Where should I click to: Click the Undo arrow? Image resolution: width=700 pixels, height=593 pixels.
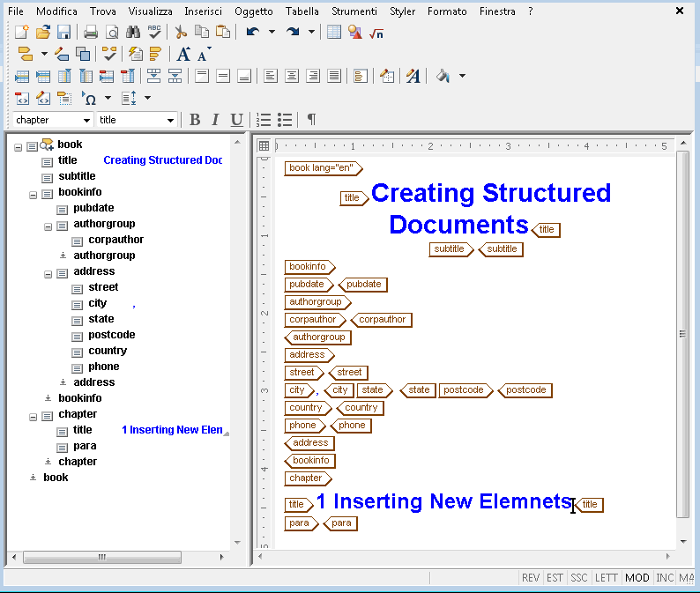tap(253, 32)
